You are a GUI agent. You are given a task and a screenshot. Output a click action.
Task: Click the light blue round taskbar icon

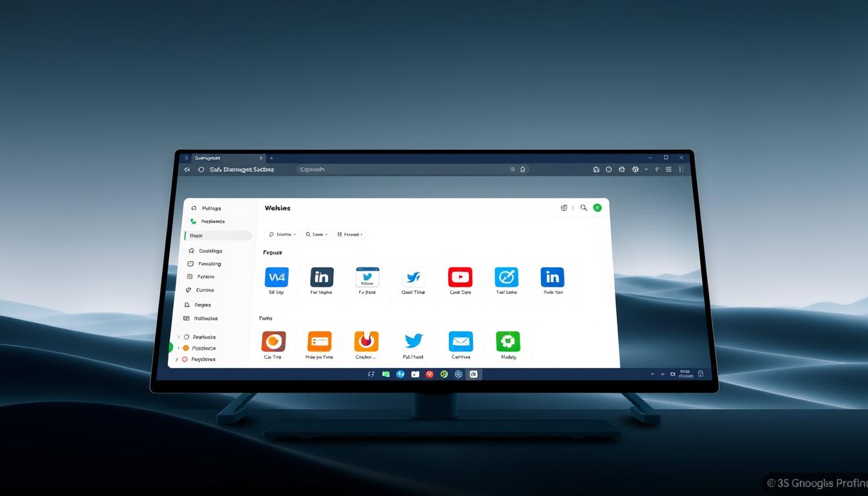400,374
